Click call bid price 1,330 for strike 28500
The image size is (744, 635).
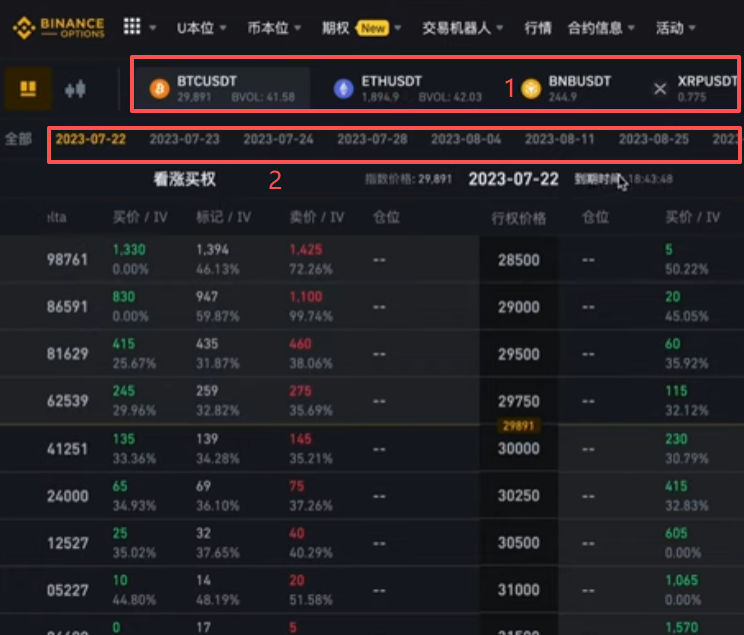[129, 250]
